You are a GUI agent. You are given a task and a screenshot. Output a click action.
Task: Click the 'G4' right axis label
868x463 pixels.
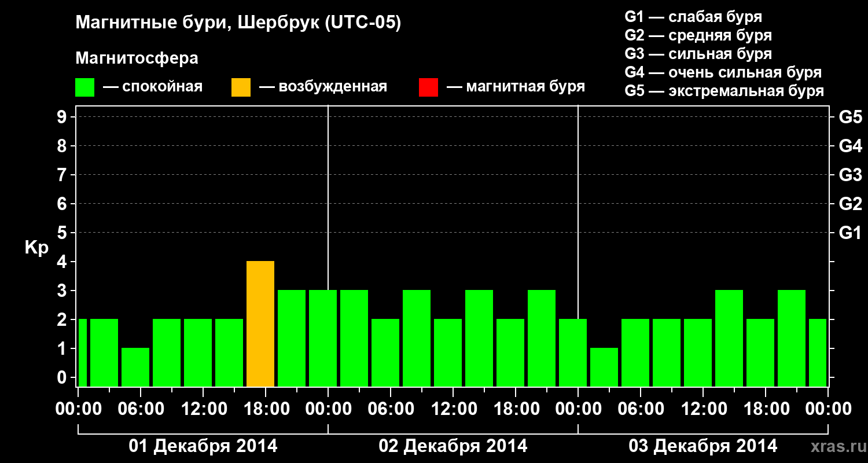[x=850, y=146]
